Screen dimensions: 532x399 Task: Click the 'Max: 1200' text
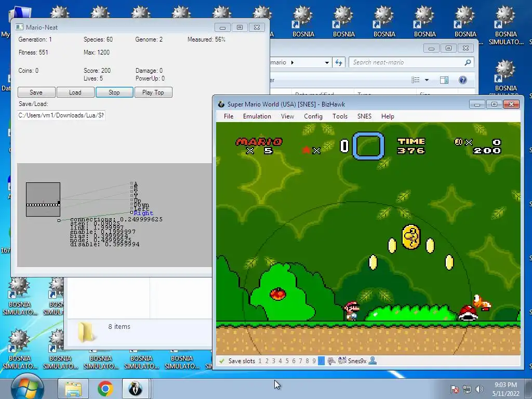tap(97, 52)
